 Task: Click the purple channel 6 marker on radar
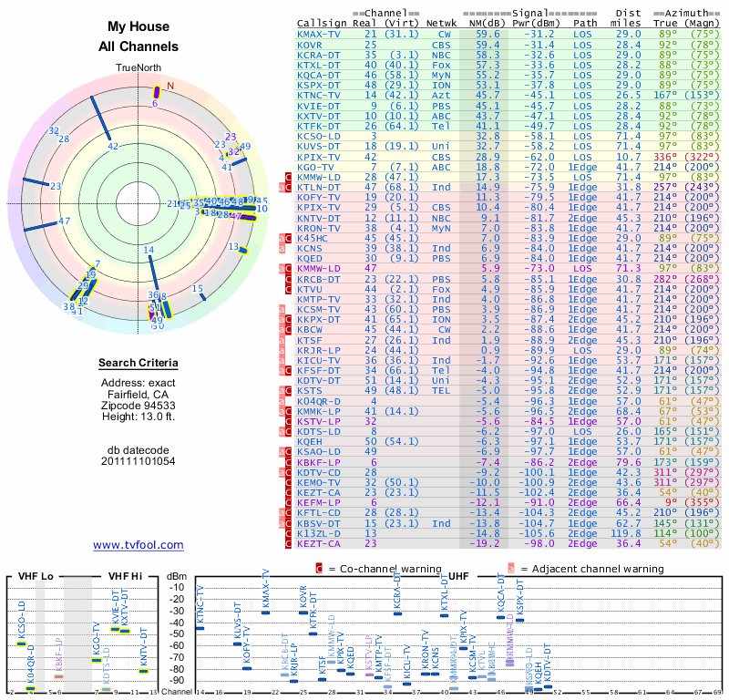click(156, 91)
